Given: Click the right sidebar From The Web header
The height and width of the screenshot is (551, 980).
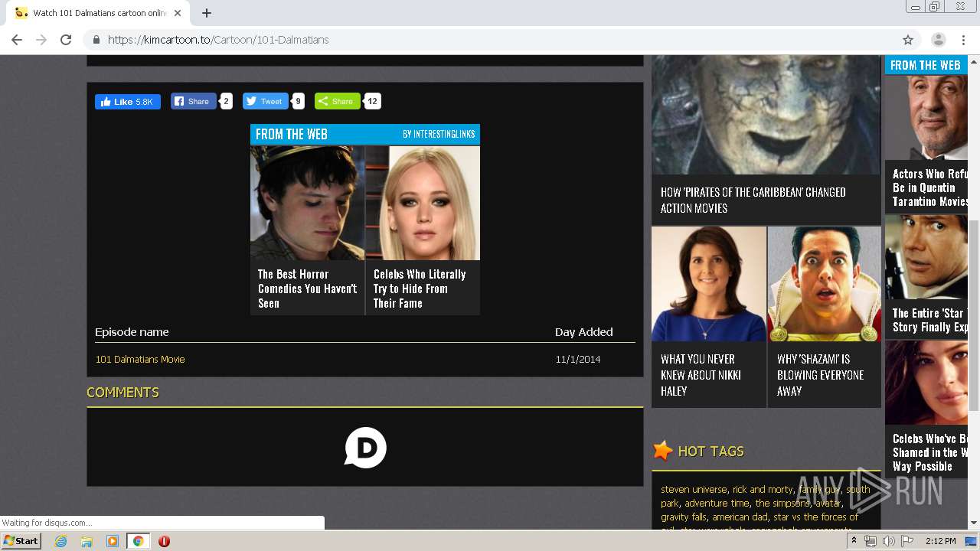Looking at the screenshot, I should click(x=926, y=65).
